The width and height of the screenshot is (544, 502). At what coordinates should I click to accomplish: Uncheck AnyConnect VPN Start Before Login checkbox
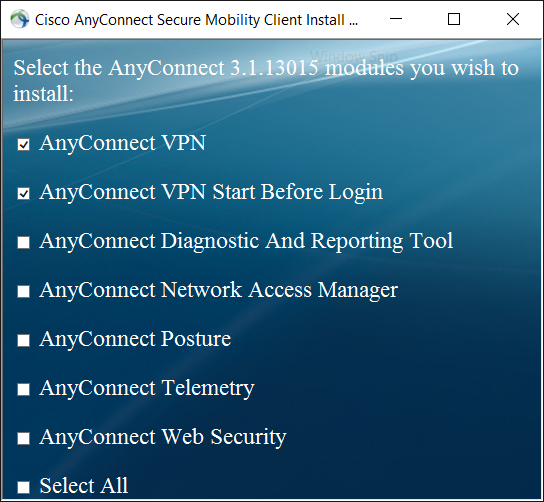click(x=24, y=194)
